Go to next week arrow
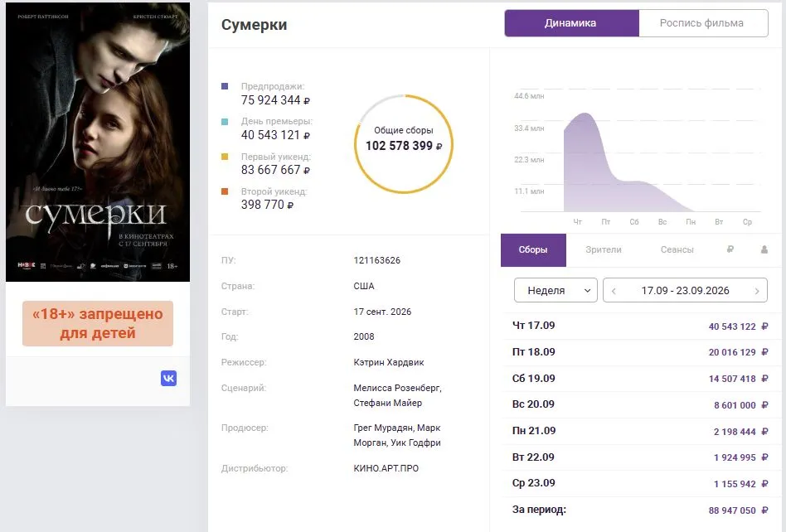This screenshot has height=532, width=786. (757, 291)
